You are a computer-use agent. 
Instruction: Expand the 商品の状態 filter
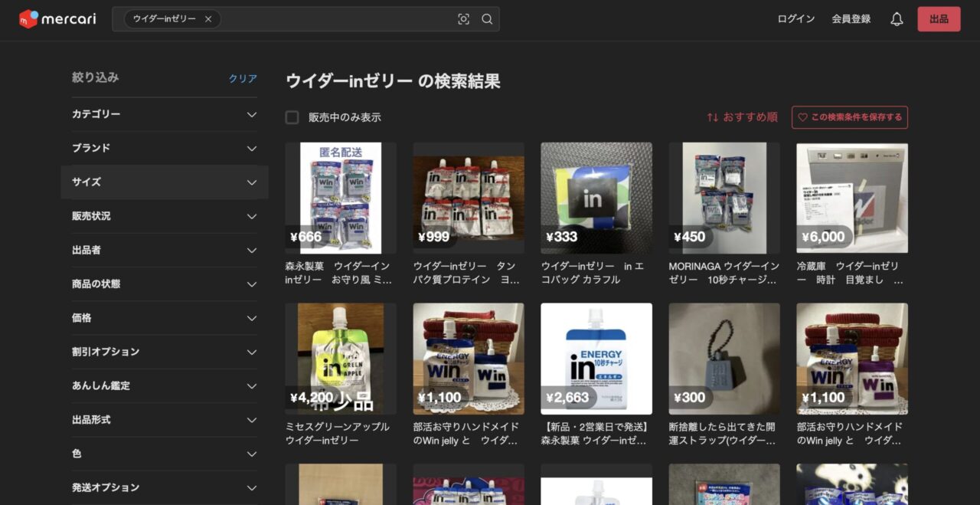(x=165, y=284)
